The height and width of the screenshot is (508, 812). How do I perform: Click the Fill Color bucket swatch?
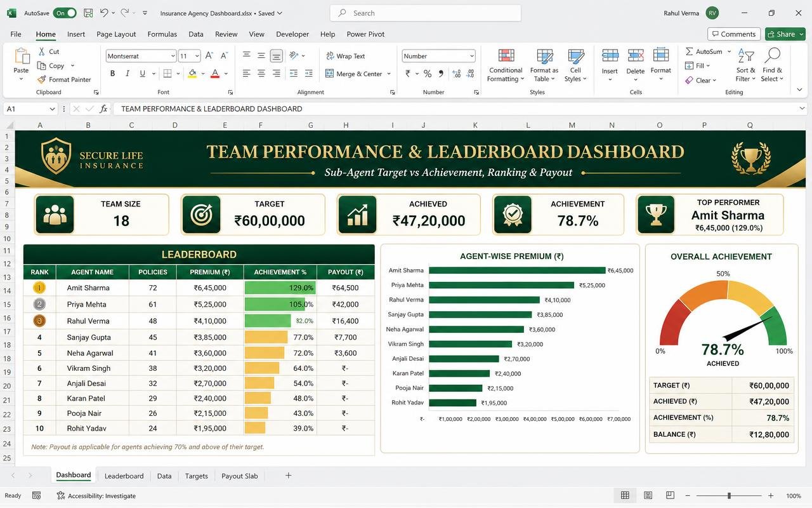pos(192,74)
